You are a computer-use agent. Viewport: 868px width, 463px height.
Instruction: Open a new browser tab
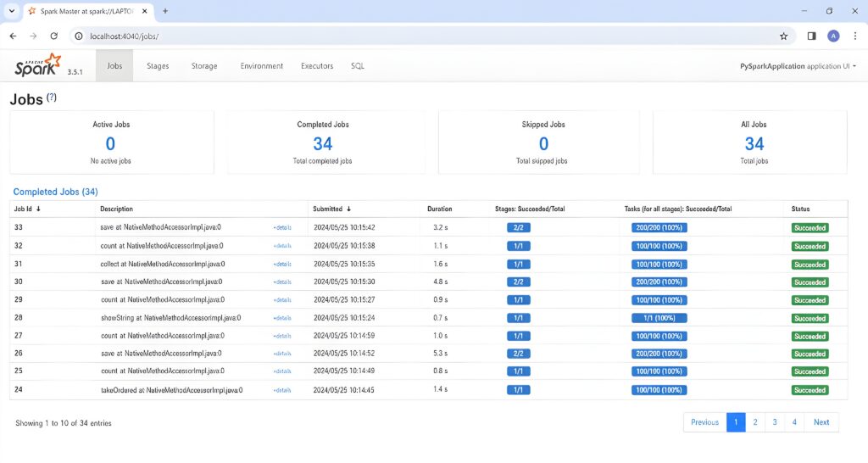point(165,11)
